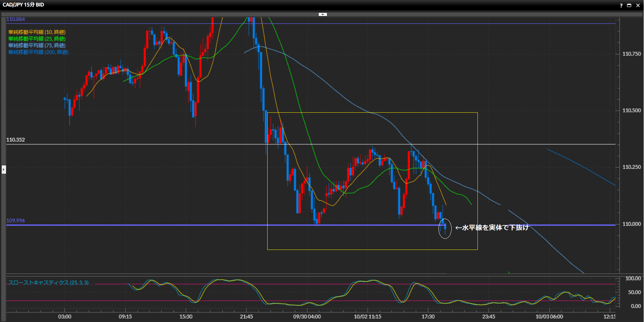Click the 50.00 stochastics scale label
The width and height of the screenshot is (644, 322).
pyautogui.click(x=634, y=292)
